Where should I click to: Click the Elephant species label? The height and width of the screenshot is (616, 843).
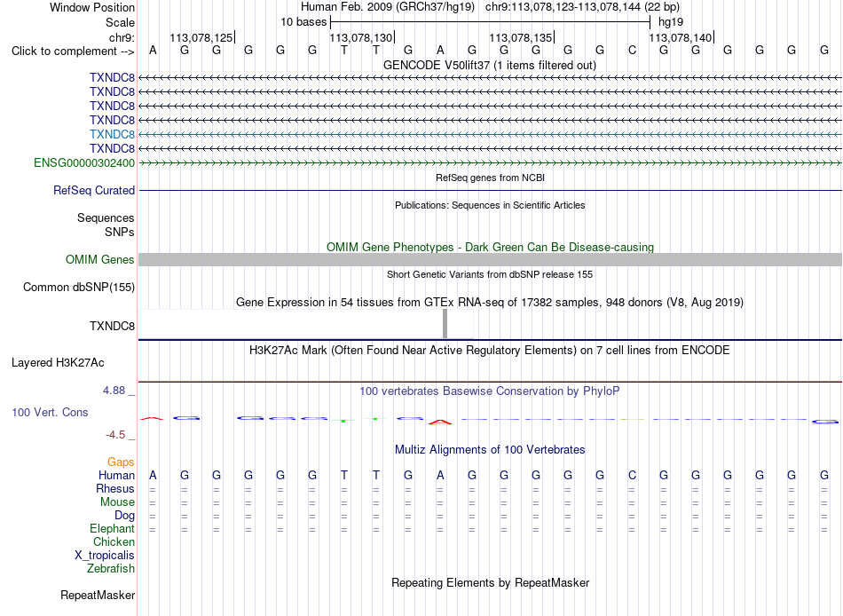tap(113, 529)
